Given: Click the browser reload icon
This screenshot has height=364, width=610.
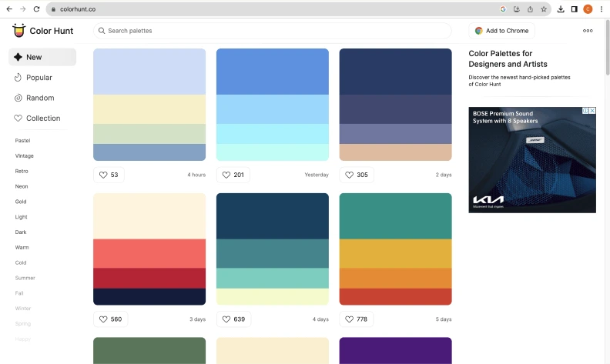Looking at the screenshot, I should (36, 9).
